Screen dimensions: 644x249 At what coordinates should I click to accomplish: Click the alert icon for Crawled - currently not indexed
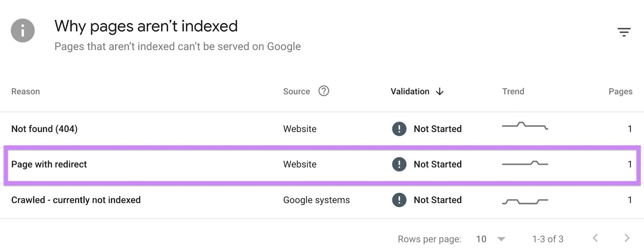[x=398, y=200]
